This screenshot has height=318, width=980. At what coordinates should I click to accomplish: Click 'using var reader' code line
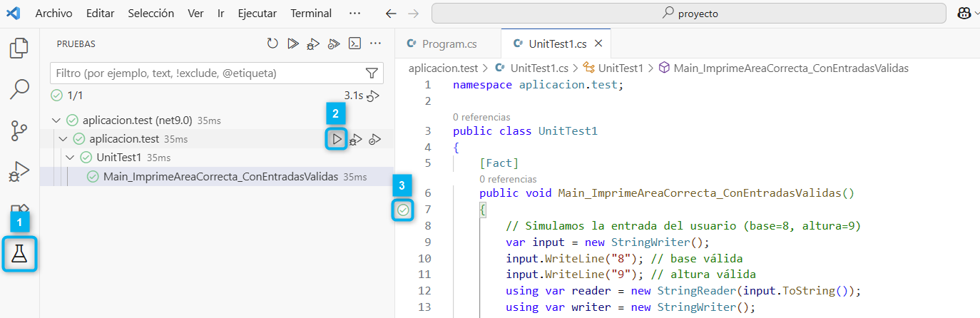(x=684, y=290)
